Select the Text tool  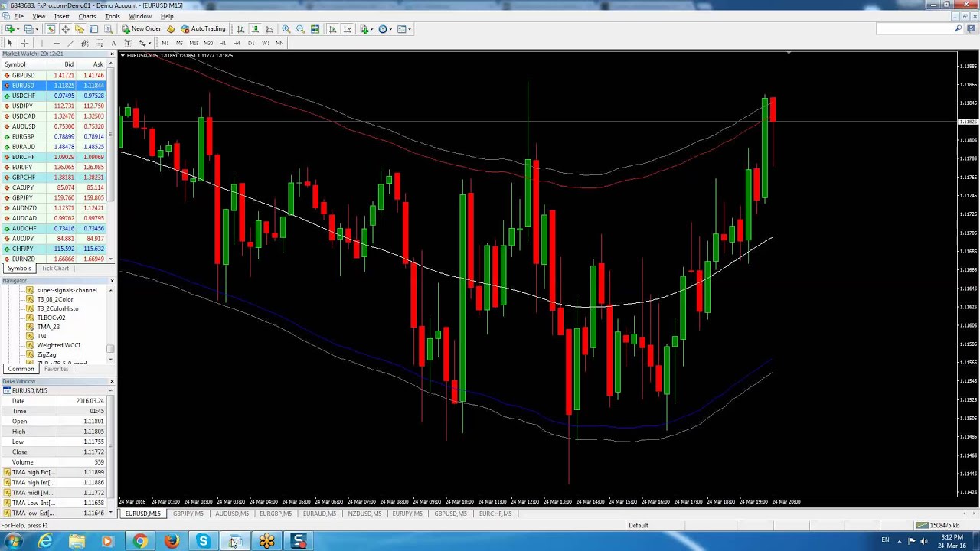click(113, 43)
